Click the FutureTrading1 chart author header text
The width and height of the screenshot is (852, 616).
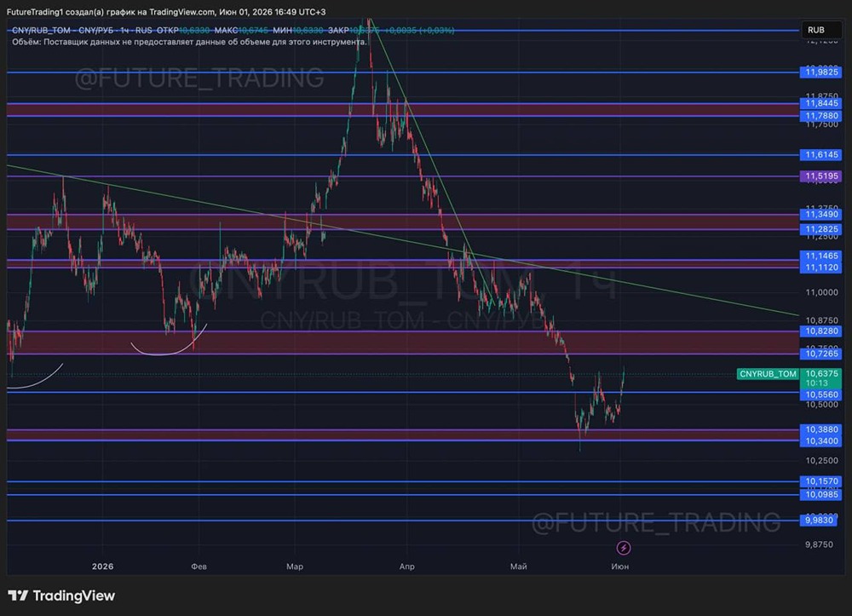166,11
